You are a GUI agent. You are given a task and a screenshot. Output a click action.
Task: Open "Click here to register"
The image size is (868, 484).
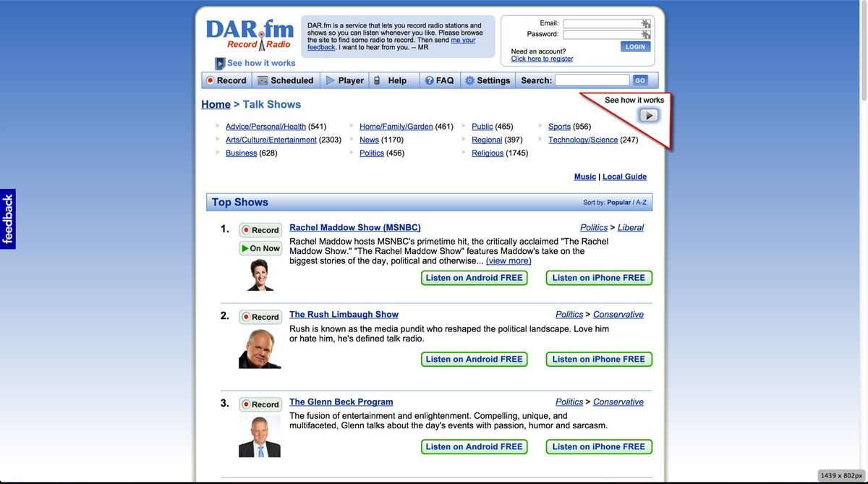pos(541,58)
